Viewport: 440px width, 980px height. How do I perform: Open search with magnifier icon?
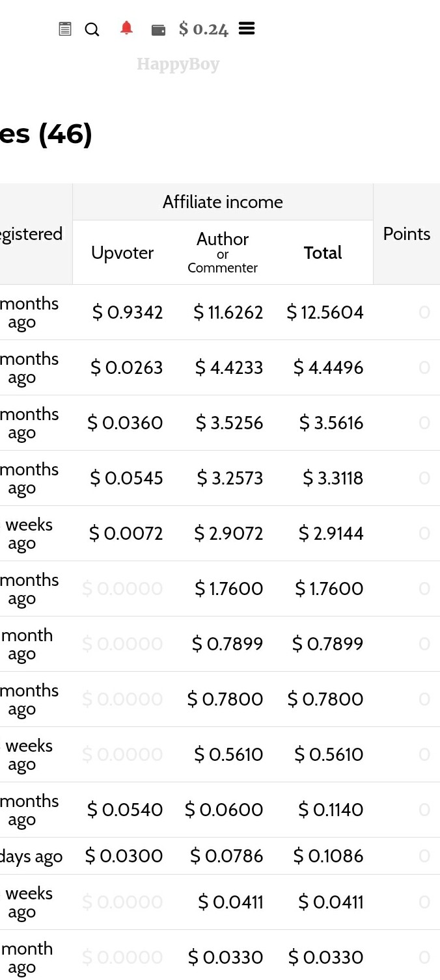tap(92, 29)
